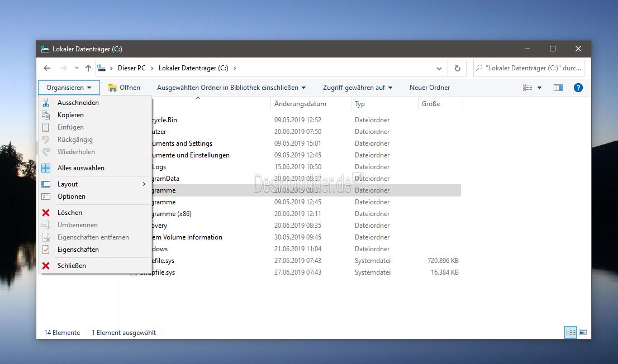Click the Öffnen toolbar button
The width and height of the screenshot is (618, 364).
124,88
